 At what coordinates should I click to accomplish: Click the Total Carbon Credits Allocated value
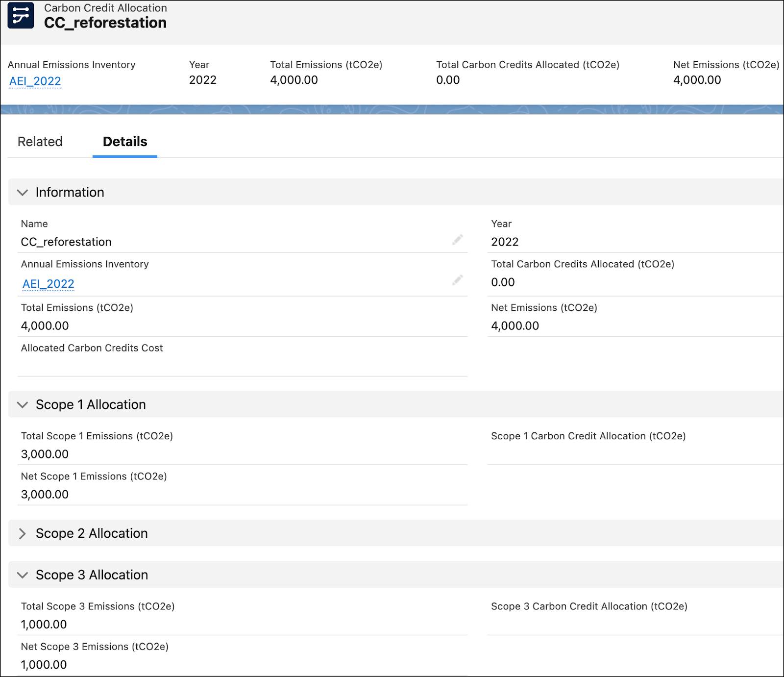point(503,282)
